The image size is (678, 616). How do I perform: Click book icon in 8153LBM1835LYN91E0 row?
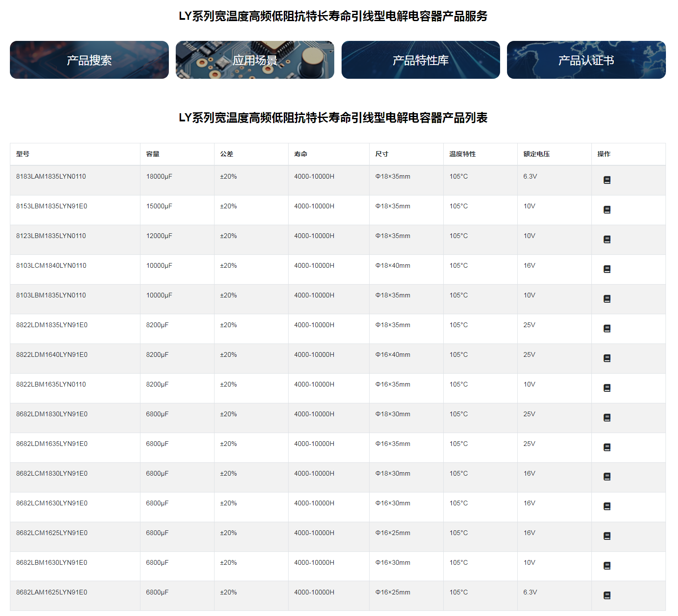[607, 210]
